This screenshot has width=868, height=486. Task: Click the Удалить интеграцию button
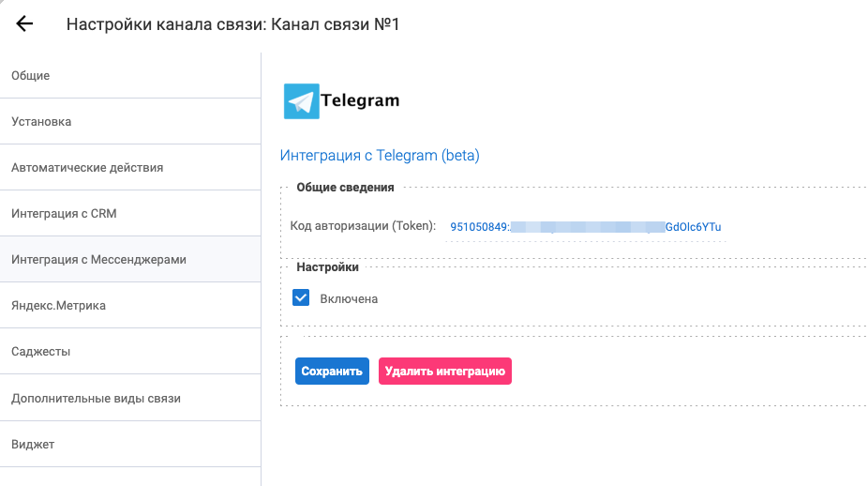click(x=444, y=372)
